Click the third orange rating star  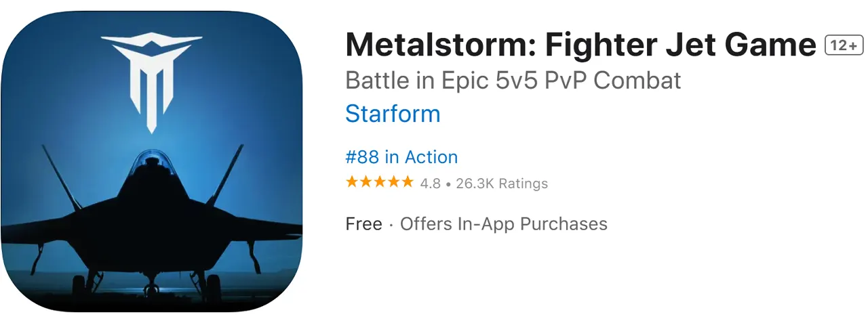click(x=379, y=182)
